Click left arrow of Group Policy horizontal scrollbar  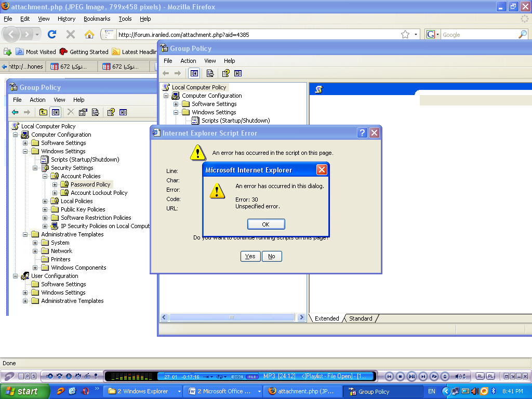pos(164,317)
